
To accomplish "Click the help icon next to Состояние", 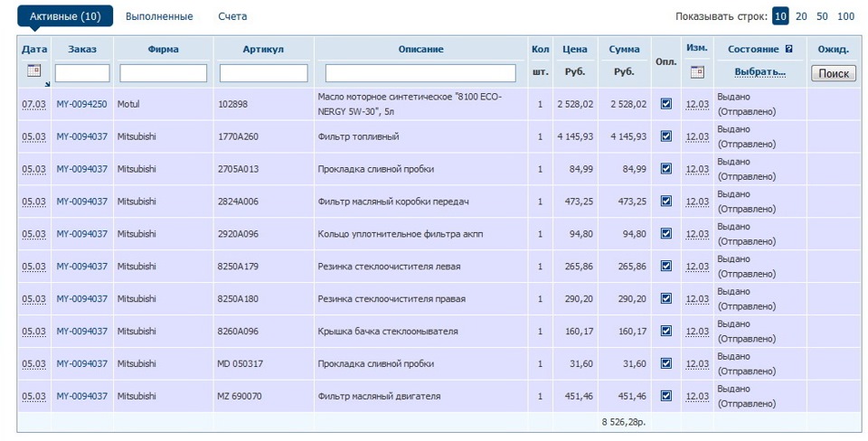I will tap(789, 49).
